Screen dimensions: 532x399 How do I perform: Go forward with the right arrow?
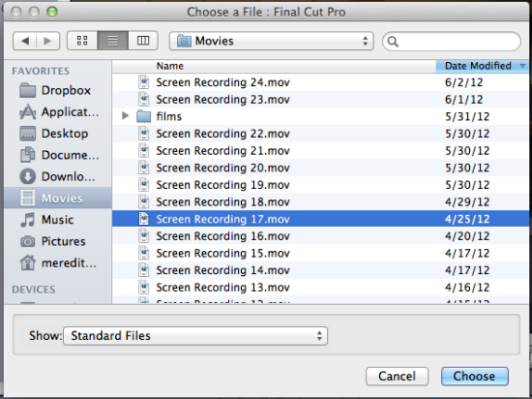47,41
